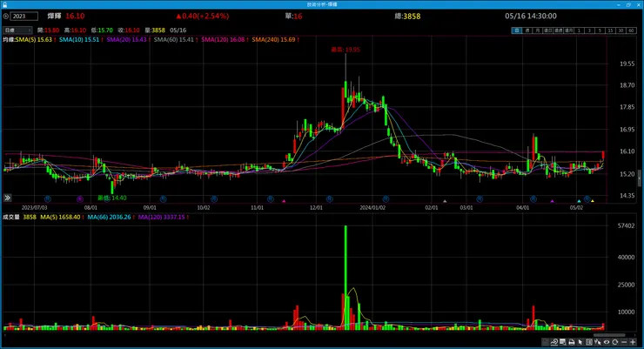Click the total volume 3858 value at top
This screenshot has width=644, height=349.
click(412, 16)
